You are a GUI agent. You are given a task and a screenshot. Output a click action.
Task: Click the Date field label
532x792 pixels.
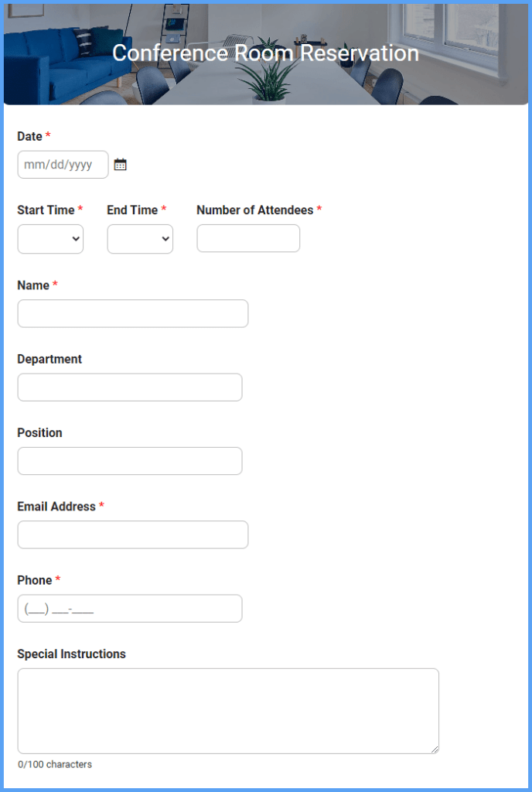click(x=30, y=136)
